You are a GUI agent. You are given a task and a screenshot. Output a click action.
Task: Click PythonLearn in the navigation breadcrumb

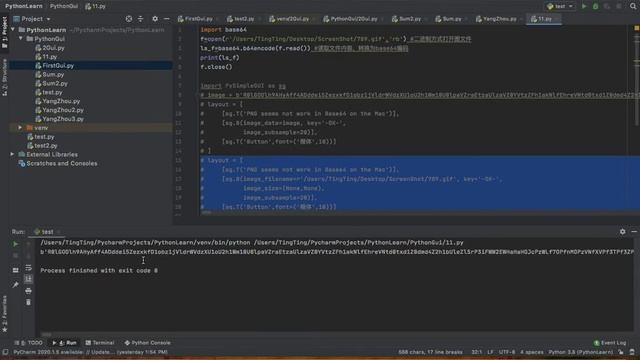pyautogui.click(x=24, y=6)
